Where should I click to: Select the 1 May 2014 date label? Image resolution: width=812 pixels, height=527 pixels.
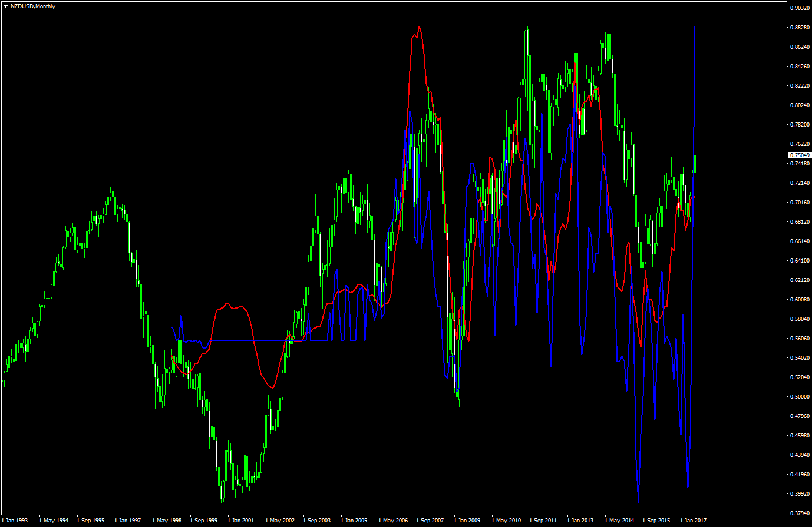(x=619, y=521)
